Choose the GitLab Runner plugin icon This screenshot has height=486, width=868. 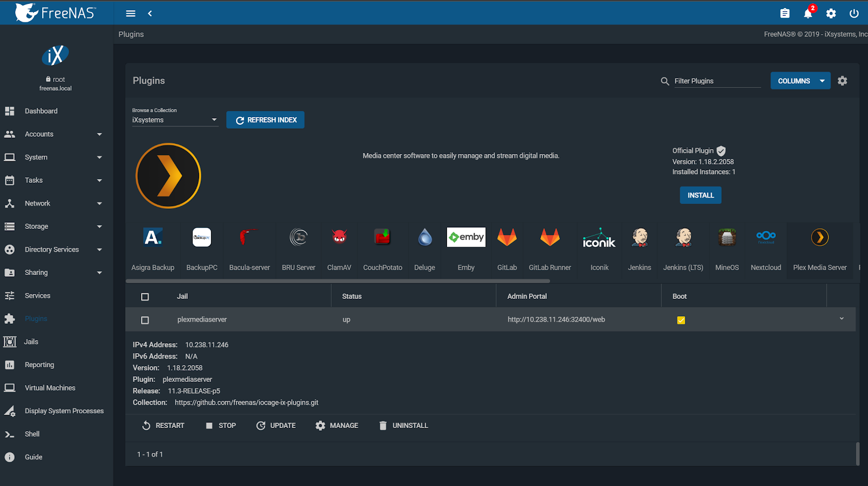click(x=550, y=237)
